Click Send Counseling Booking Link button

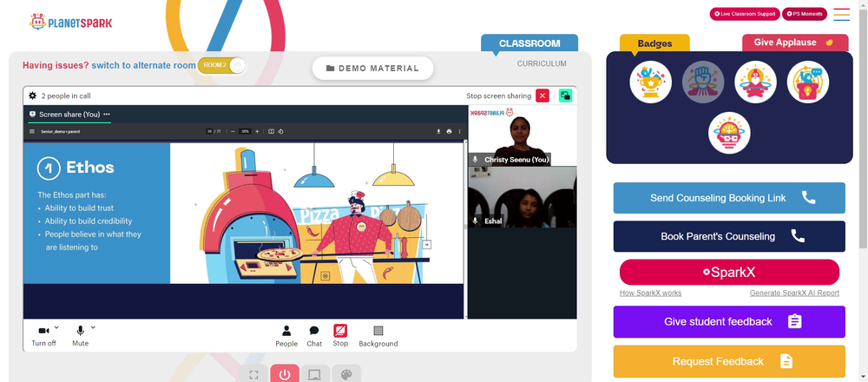(729, 198)
